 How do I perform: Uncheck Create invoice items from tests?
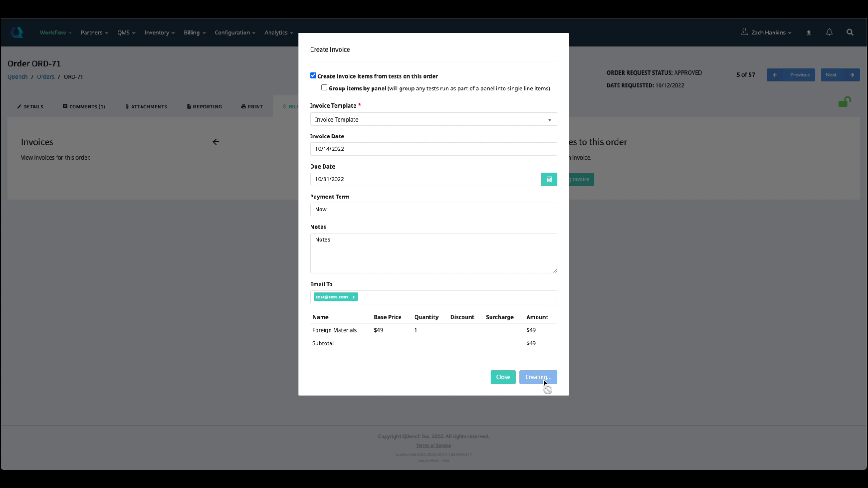click(313, 75)
